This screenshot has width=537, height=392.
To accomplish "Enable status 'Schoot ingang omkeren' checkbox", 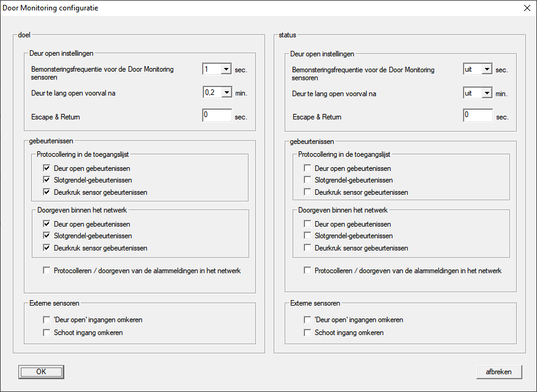I will [x=308, y=333].
